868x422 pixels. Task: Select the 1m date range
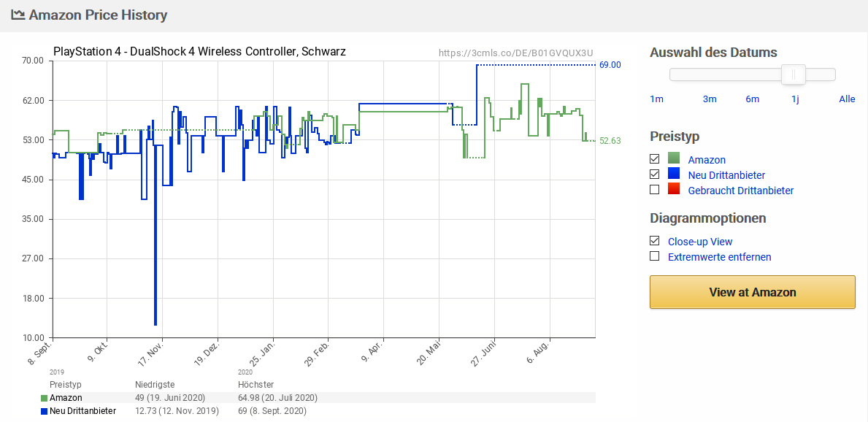(x=656, y=99)
